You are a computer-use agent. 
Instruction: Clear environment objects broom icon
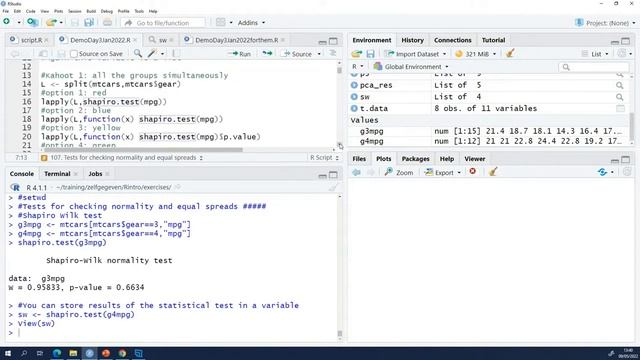click(x=510, y=53)
